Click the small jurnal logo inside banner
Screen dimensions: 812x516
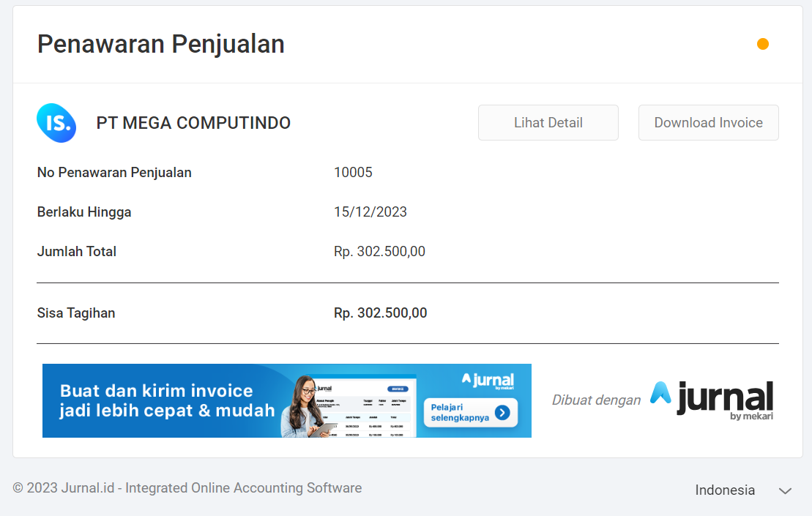[x=488, y=381]
